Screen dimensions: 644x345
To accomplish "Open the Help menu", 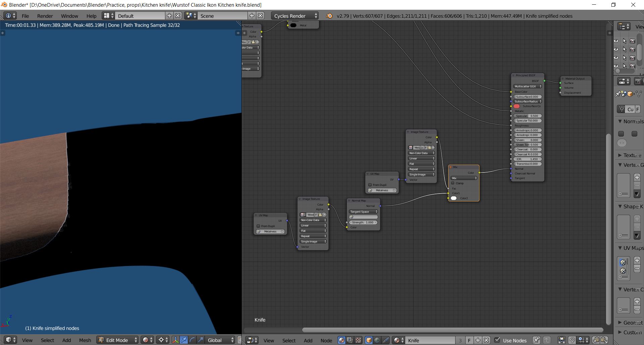I will coord(91,16).
